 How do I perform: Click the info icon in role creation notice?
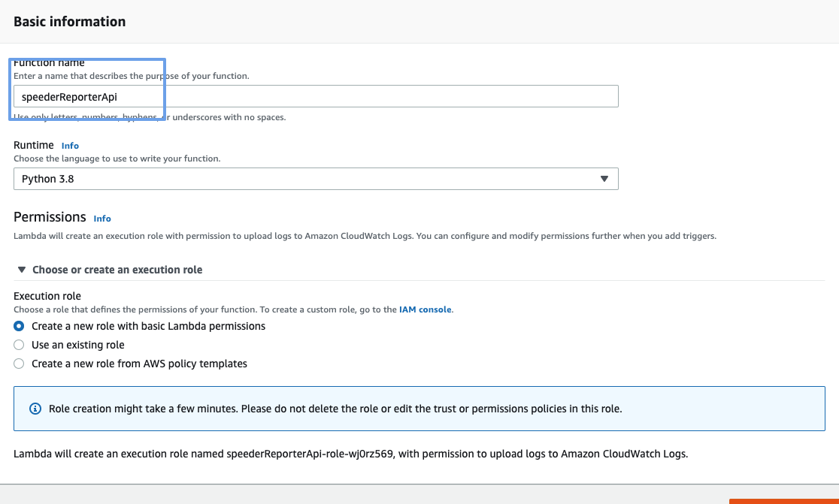[x=35, y=409]
